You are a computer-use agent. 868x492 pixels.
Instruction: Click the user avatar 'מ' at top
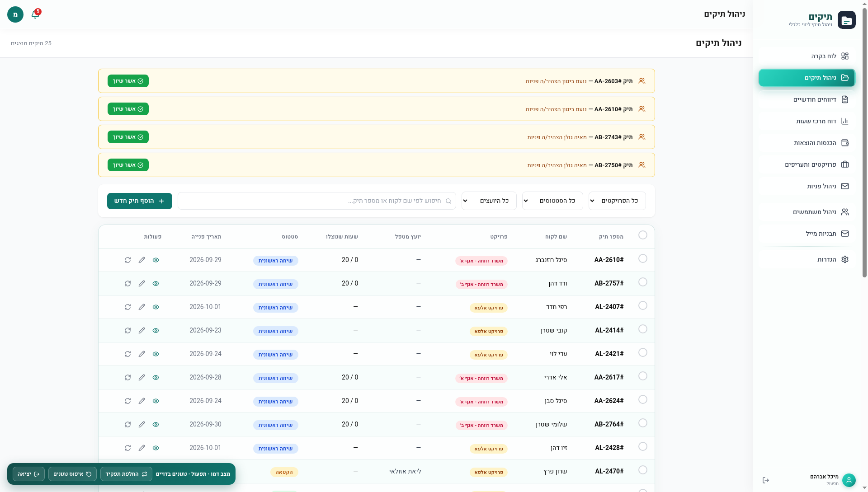pos(15,14)
